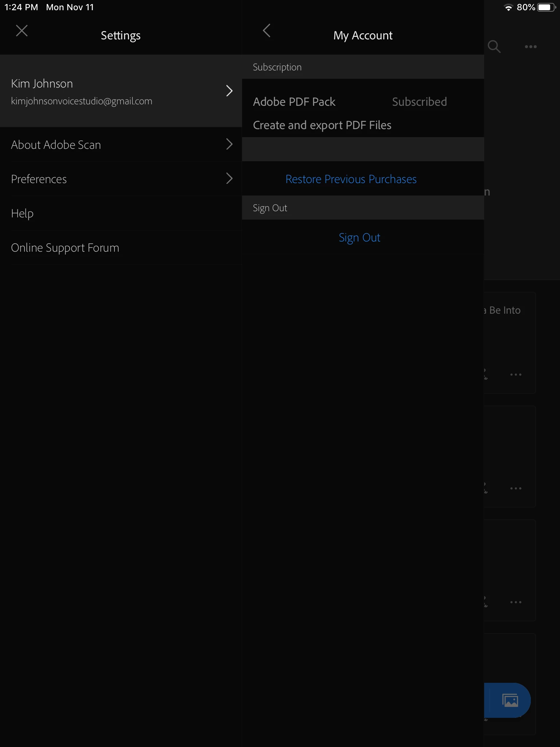Tap the Wi-Fi icon in status bar

coord(508,7)
